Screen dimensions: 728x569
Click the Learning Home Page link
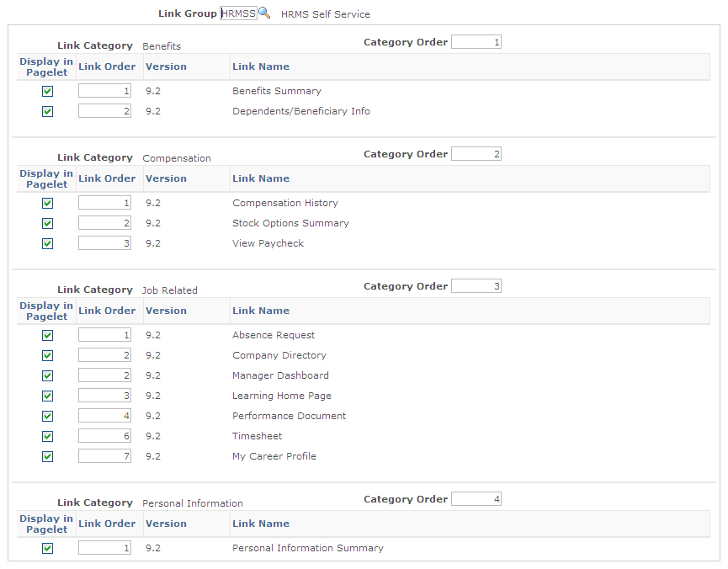[281, 396]
